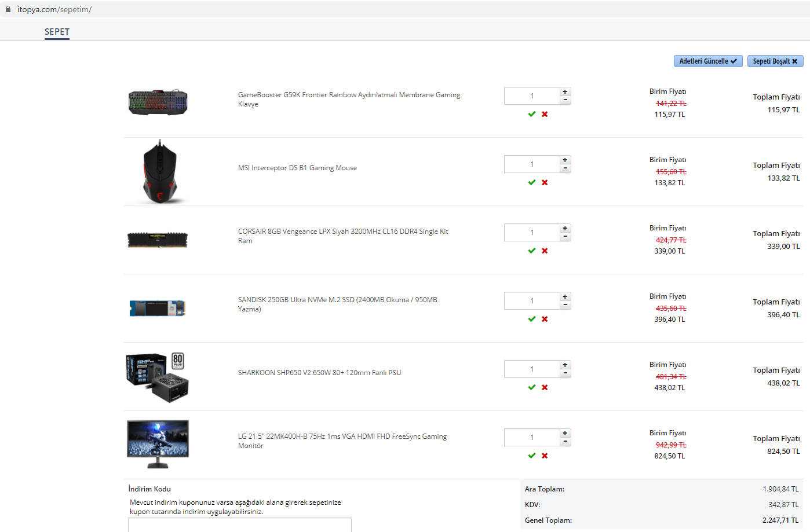Image resolution: width=810 pixels, height=532 pixels.
Task: Increase quantity of SANDISK Ultra SSD
Action: click(x=565, y=296)
